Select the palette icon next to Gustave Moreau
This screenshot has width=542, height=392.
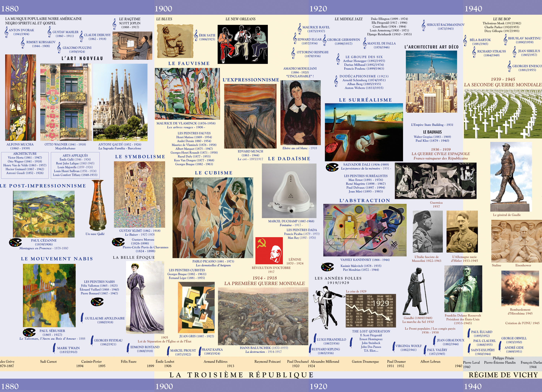[x=118, y=242]
